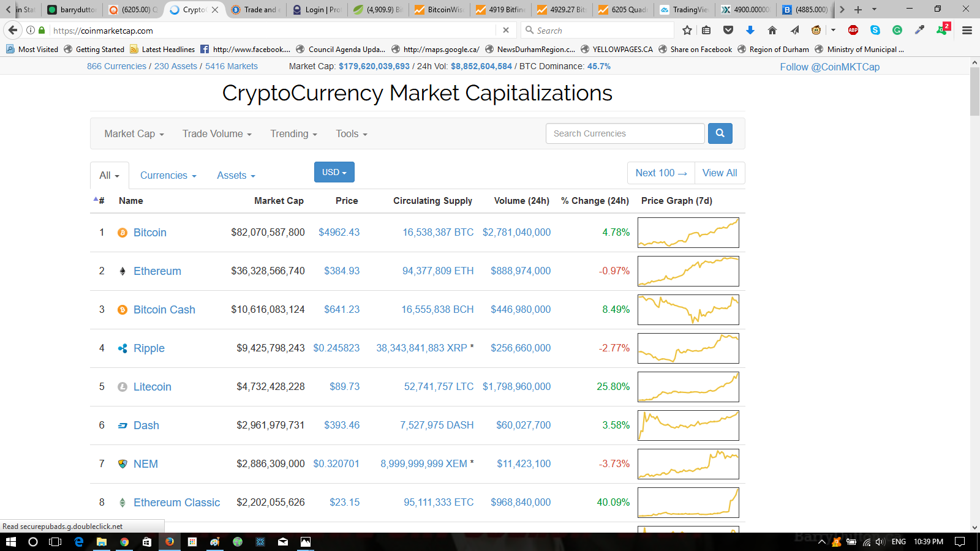Open the volume control in the system tray
980x551 pixels.
[880, 542]
